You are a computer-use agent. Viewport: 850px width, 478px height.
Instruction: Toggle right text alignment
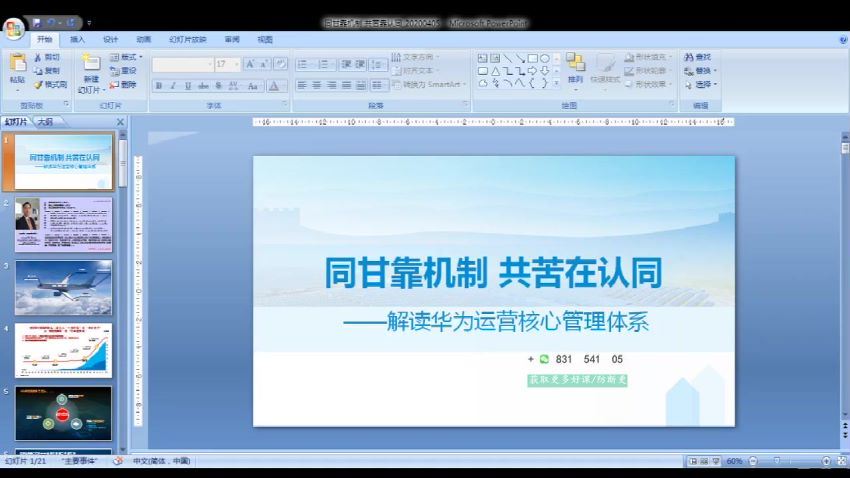[x=331, y=85]
